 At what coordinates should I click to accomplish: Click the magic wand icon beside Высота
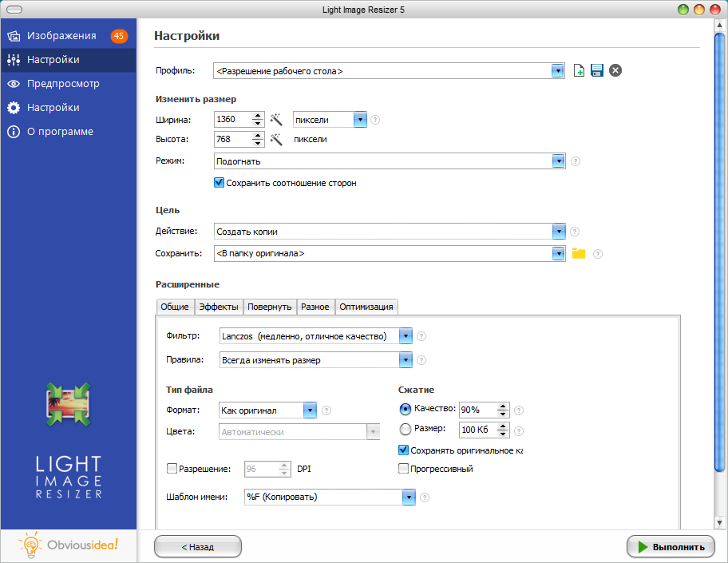coord(276,139)
